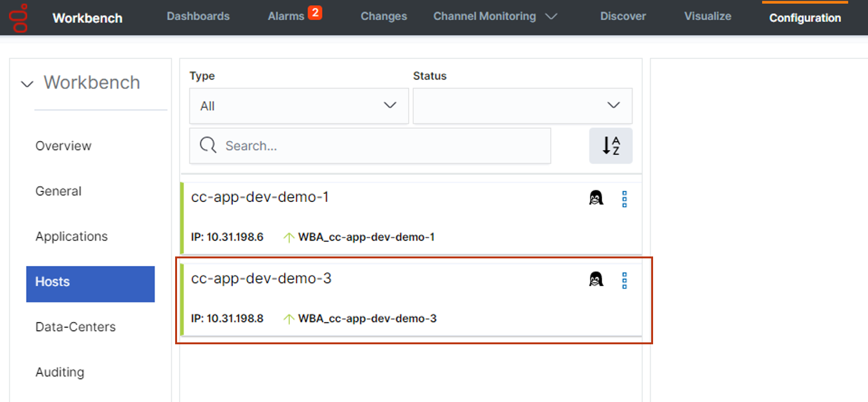
Task: Open options menu for cc-app-dev-demo-3
Action: [x=624, y=280]
